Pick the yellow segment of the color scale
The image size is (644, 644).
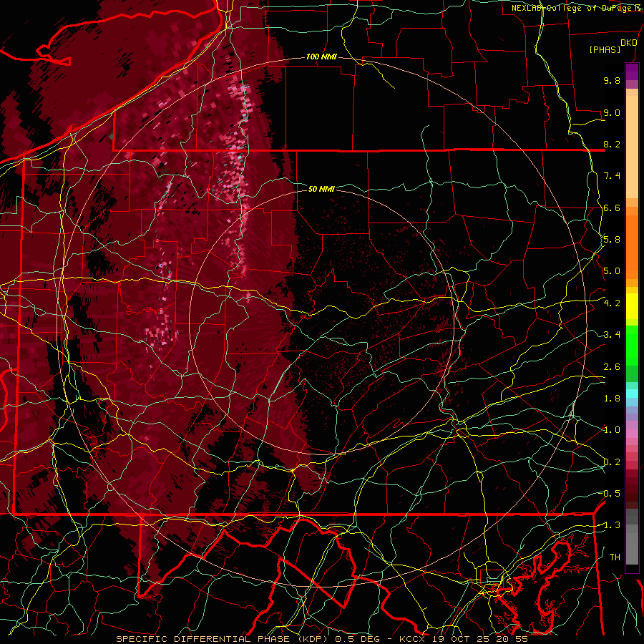[x=632, y=306]
